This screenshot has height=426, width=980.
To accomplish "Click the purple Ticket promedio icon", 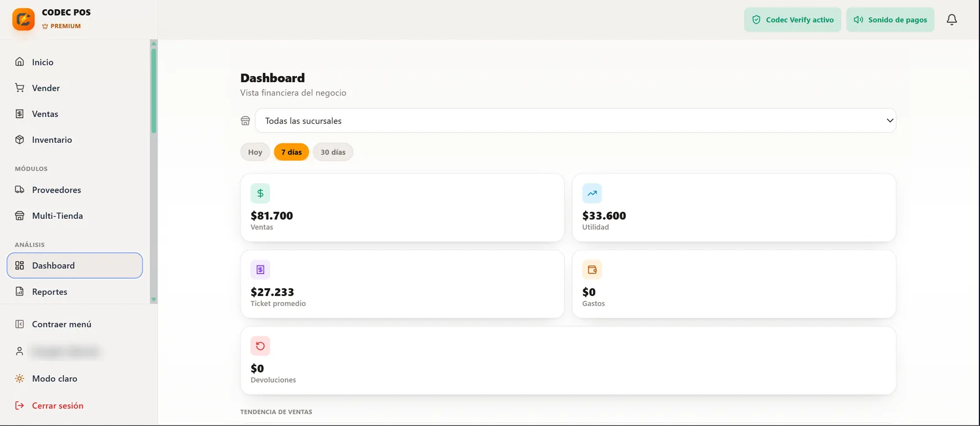I will pyautogui.click(x=260, y=270).
